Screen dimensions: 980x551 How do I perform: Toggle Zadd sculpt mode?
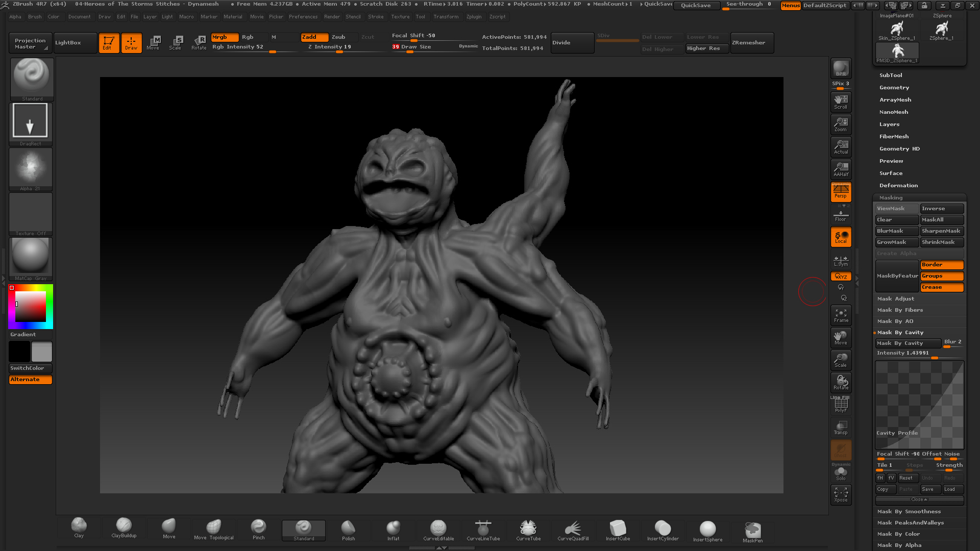[314, 37]
